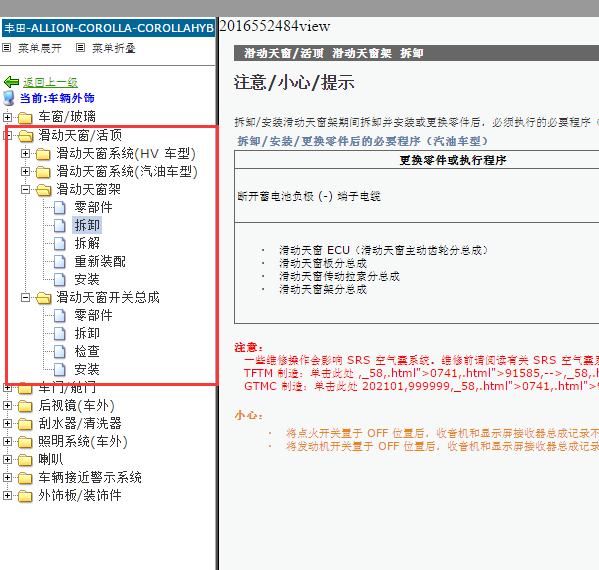
Task: Click the page icon for 零部件 under 滑动天窗架
Action: (60, 207)
